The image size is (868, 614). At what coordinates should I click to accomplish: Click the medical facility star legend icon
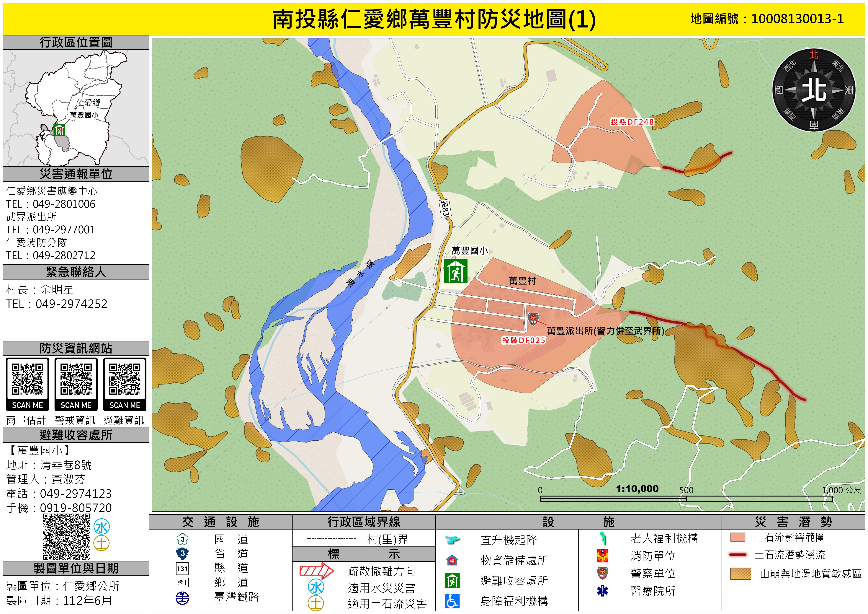pos(602,591)
